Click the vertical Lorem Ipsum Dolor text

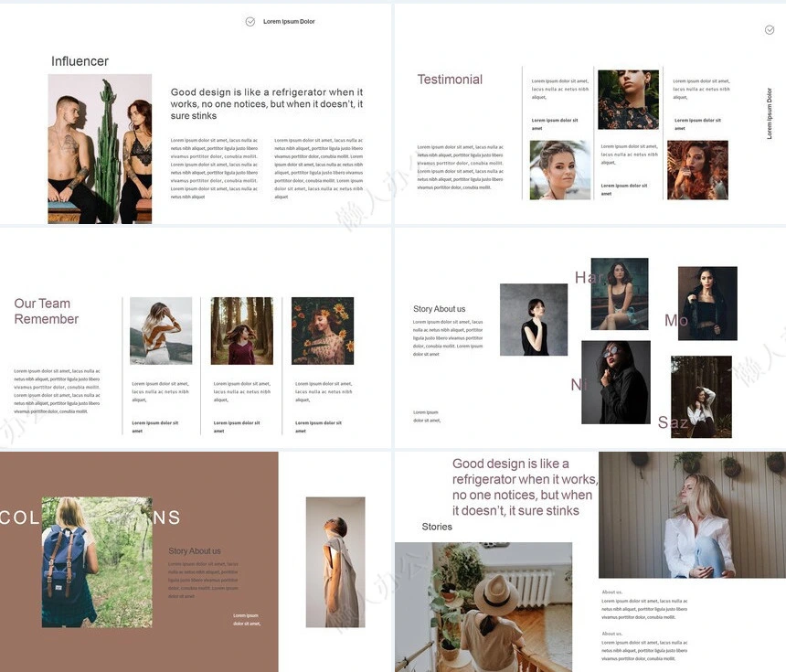coord(770,113)
